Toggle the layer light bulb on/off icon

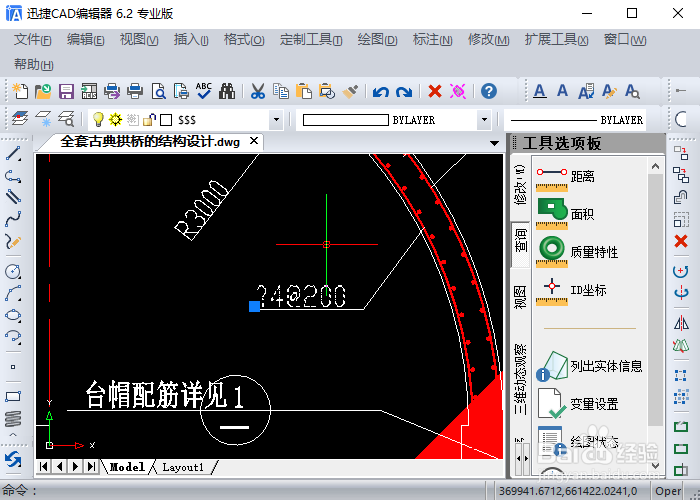pyautogui.click(x=98, y=119)
